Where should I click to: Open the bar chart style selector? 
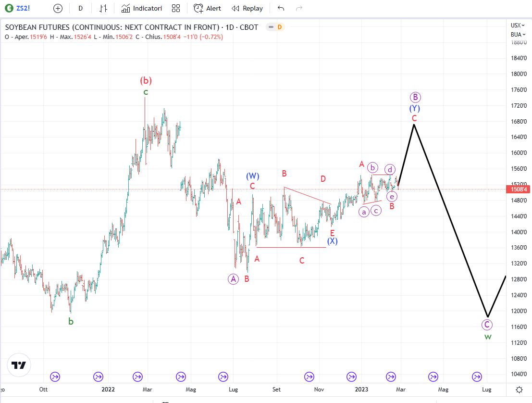(103, 8)
